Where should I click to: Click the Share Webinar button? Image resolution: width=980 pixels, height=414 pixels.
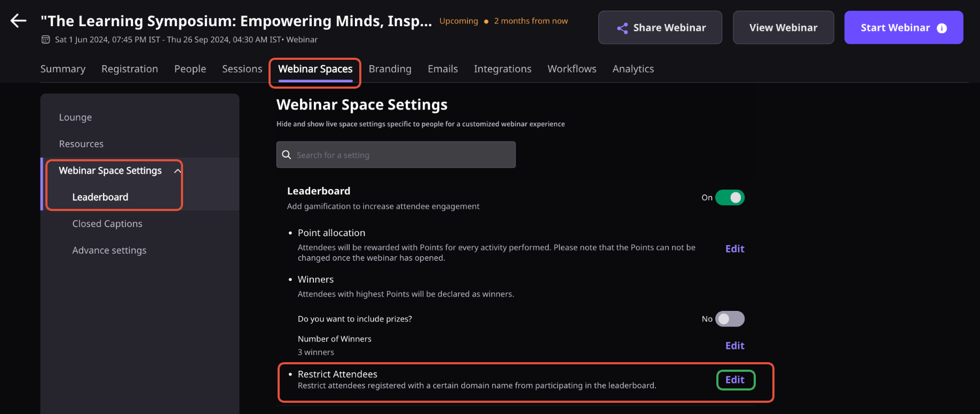(x=660, y=27)
